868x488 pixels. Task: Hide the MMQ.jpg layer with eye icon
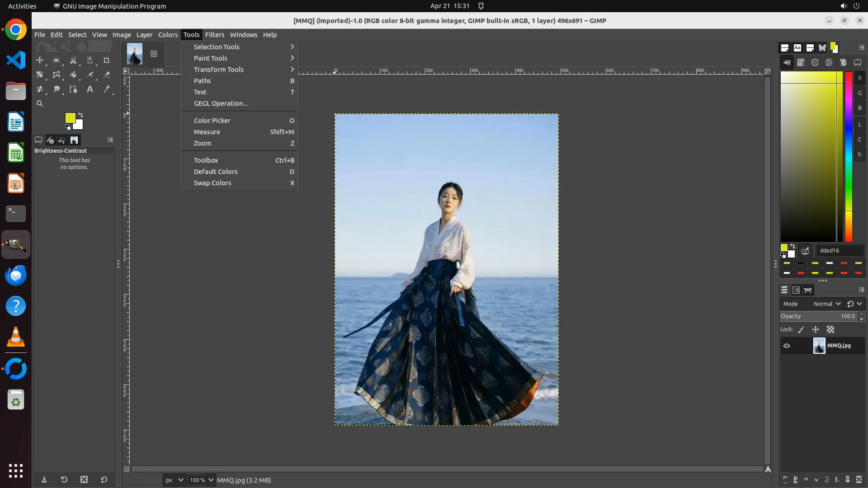click(x=787, y=346)
